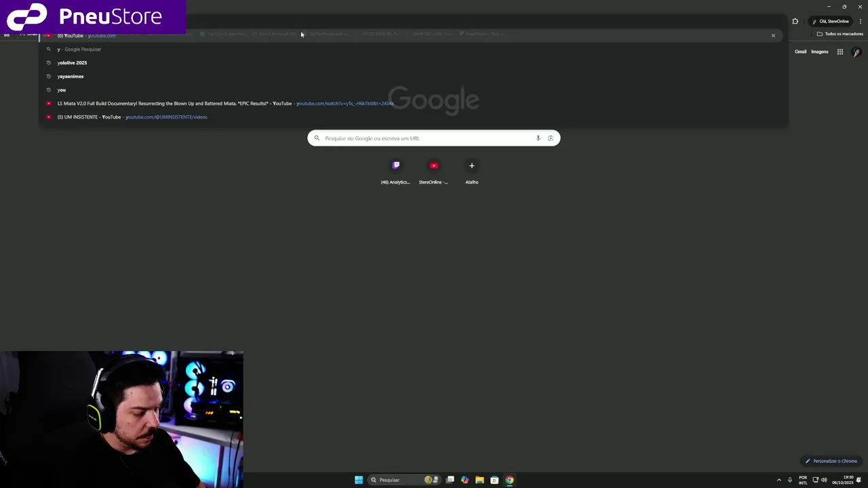Open the LS Miata V2.0 documentary suggestion
Viewport: 868px width, 488px height.
point(412,103)
